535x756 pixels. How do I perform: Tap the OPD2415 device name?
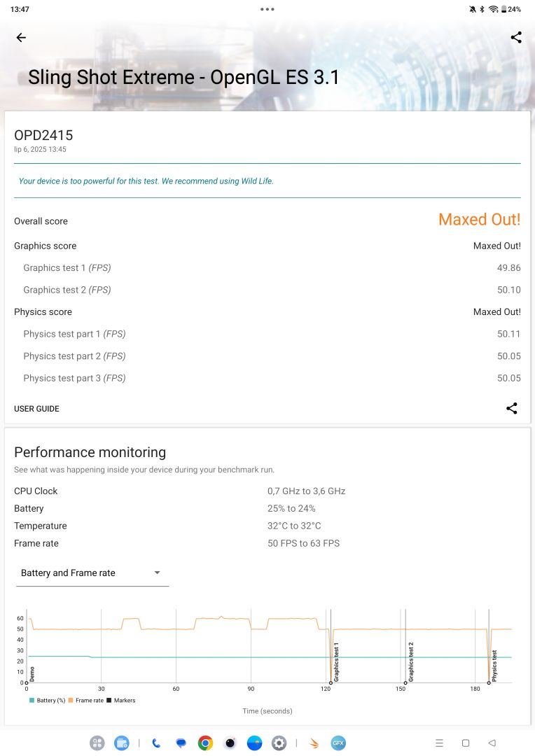pyautogui.click(x=43, y=136)
